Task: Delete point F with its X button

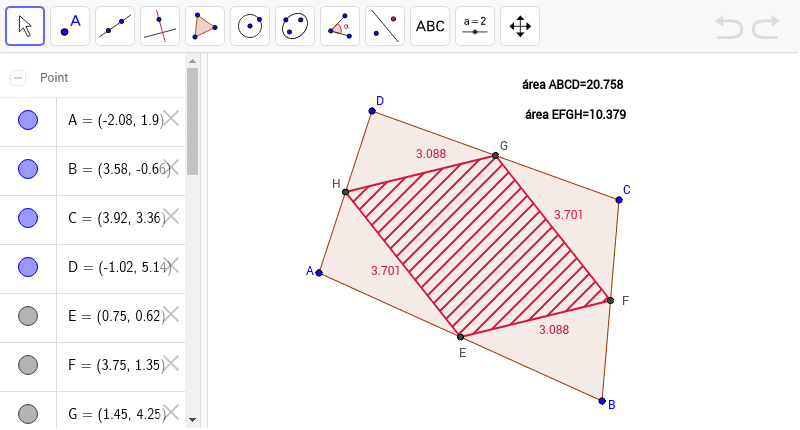Action: coord(171,363)
